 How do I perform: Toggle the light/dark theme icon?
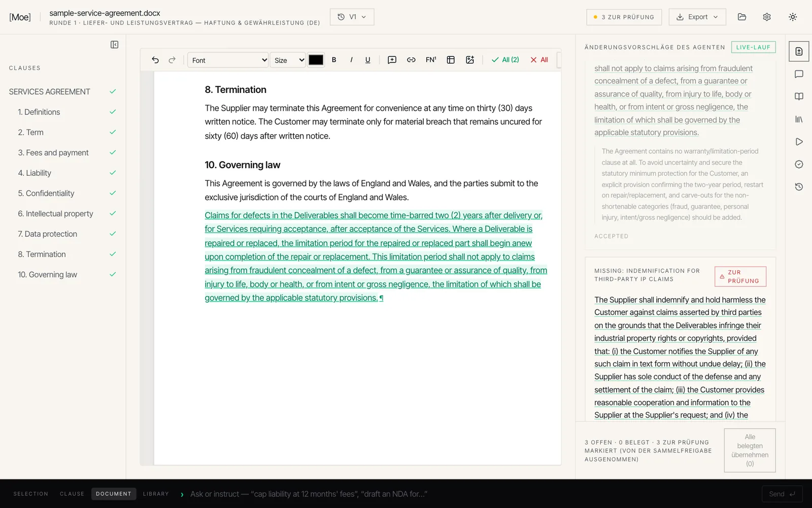click(793, 17)
